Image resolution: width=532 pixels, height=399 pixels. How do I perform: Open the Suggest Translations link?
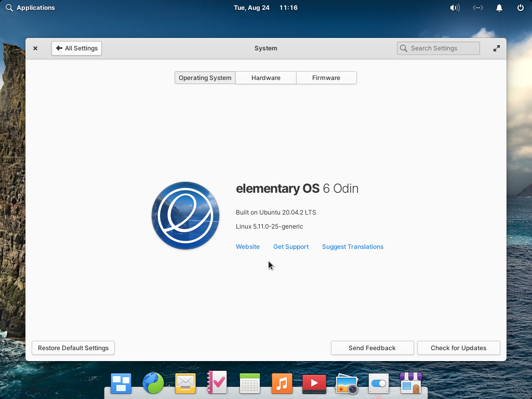tap(353, 247)
